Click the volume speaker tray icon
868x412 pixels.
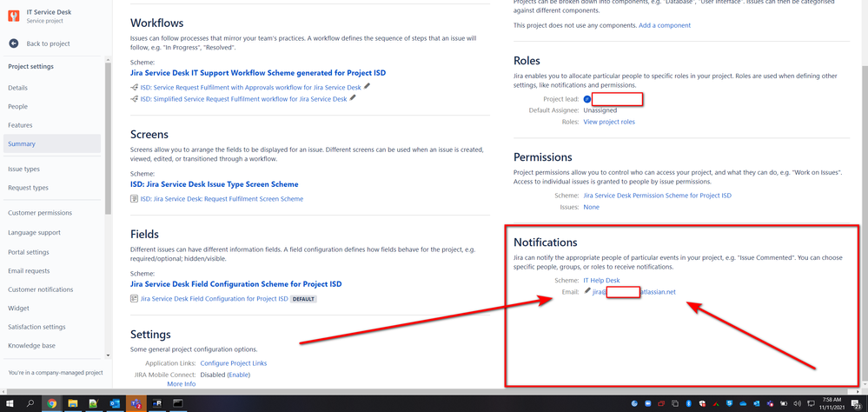pyautogui.click(x=797, y=403)
